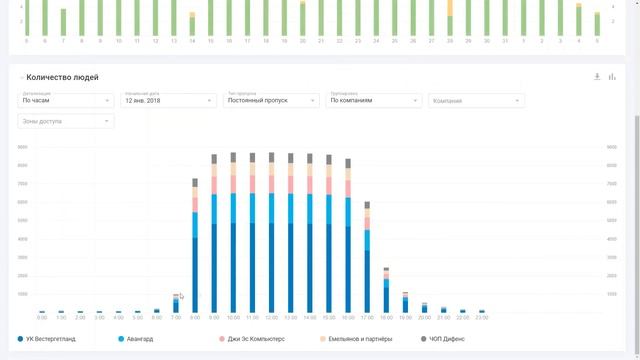The width and height of the screenshot is (640, 360).
Task: Click the 7:00 small bar
Action: pos(176,303)
